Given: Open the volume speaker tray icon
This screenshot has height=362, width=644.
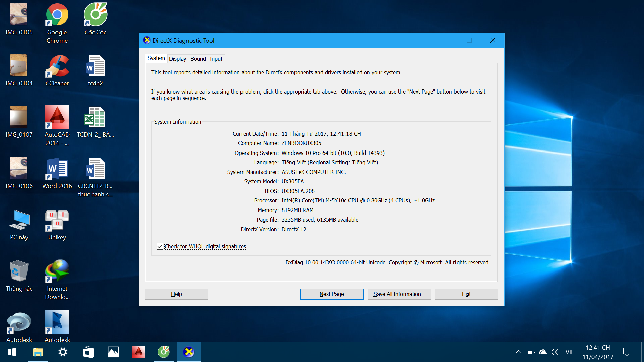Looking at the screenshot, I should click(x=555, y=352).
